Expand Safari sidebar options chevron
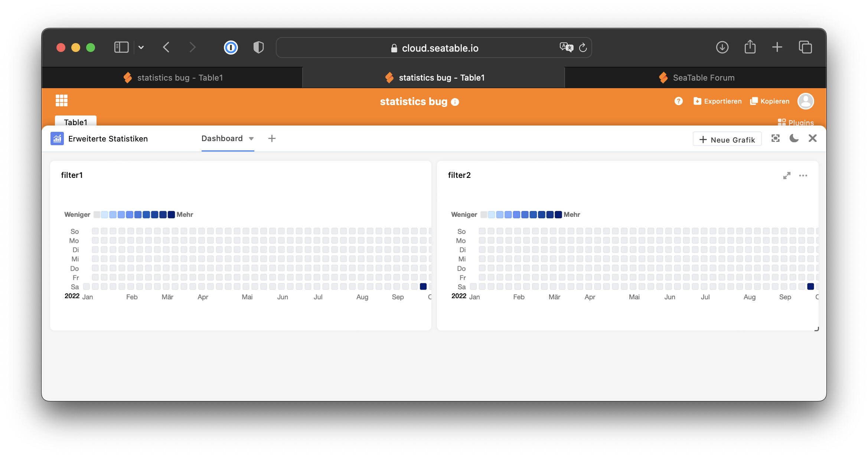Viewport: 868px width, 456px height. 141,48
